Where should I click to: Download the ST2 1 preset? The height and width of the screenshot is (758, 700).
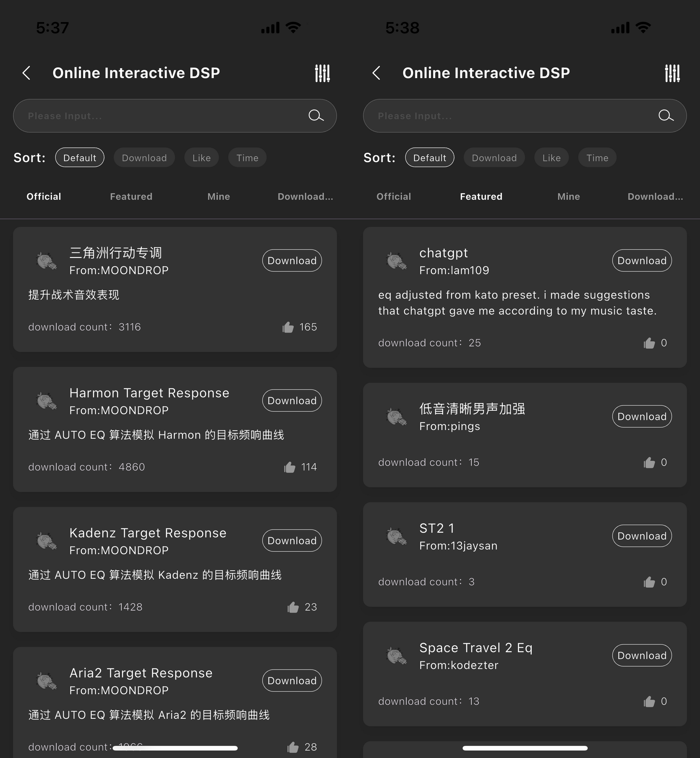(642, 536)
